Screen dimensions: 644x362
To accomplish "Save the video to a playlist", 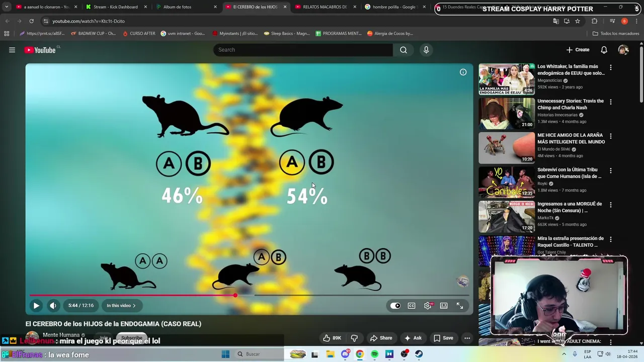I will (443, 338).
